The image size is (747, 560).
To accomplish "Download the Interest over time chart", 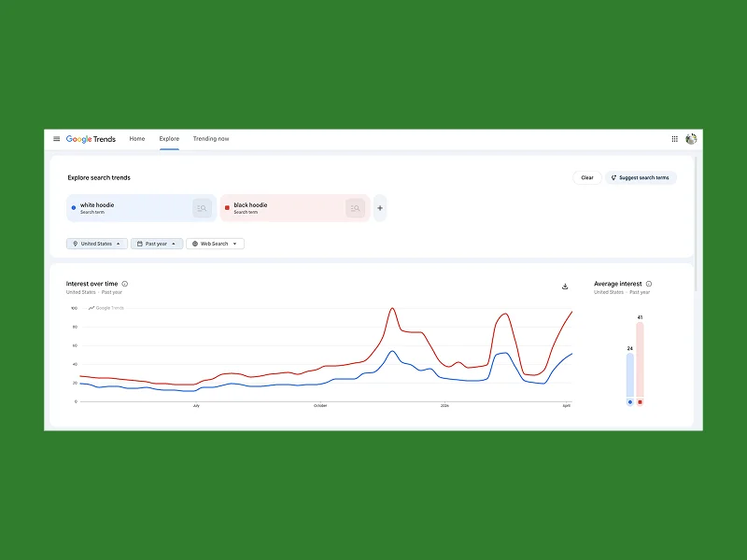I will point(565,287).
